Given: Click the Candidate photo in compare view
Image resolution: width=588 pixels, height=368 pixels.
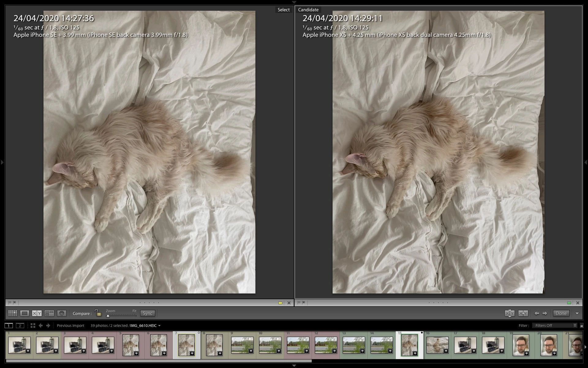Looking at the screenshot, I should tap(439, 152).
